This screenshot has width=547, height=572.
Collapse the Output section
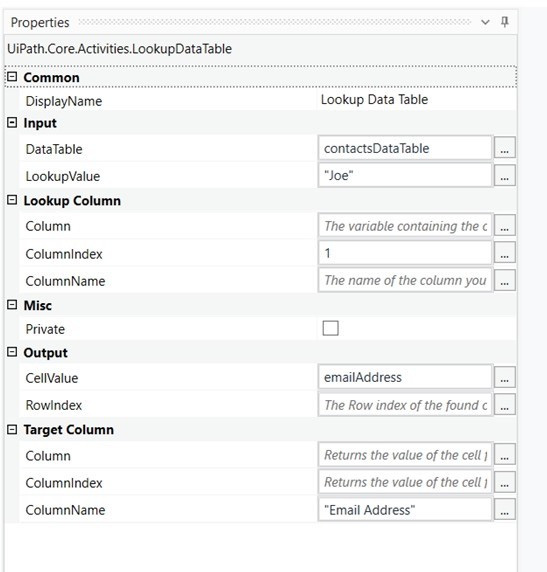12,352
